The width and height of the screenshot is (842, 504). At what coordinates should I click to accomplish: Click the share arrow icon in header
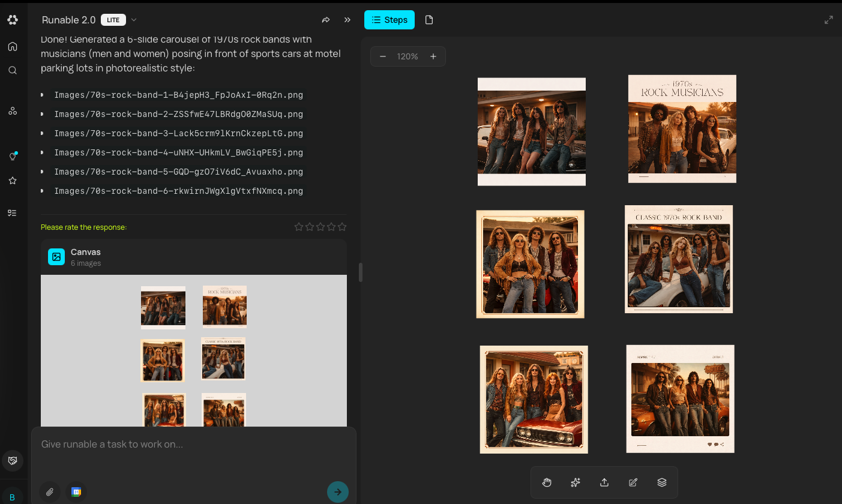[x=326, y=20]
